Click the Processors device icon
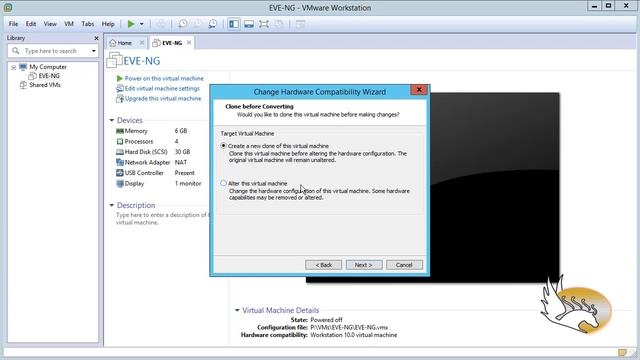 (x=120, y=141)
